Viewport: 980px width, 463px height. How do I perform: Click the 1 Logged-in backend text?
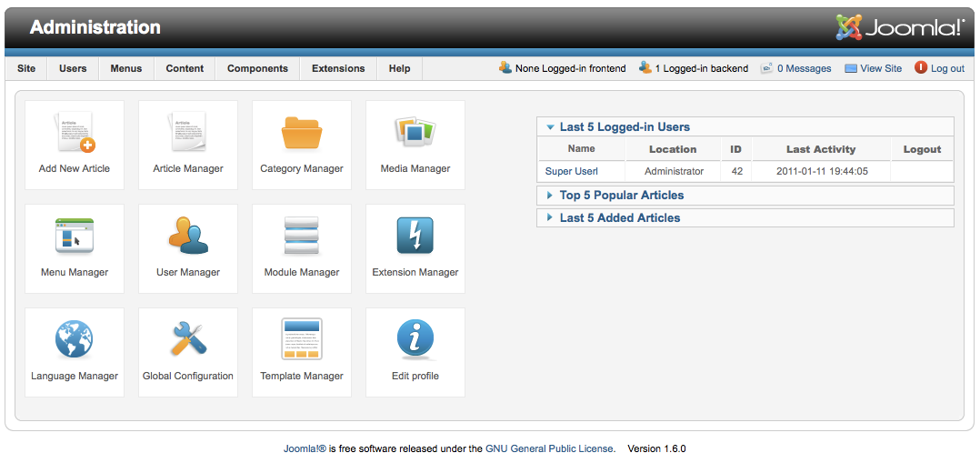701,69
